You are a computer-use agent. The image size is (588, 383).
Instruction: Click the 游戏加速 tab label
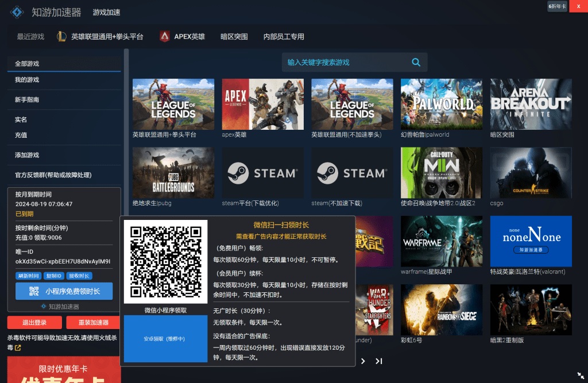click(106, 13)
